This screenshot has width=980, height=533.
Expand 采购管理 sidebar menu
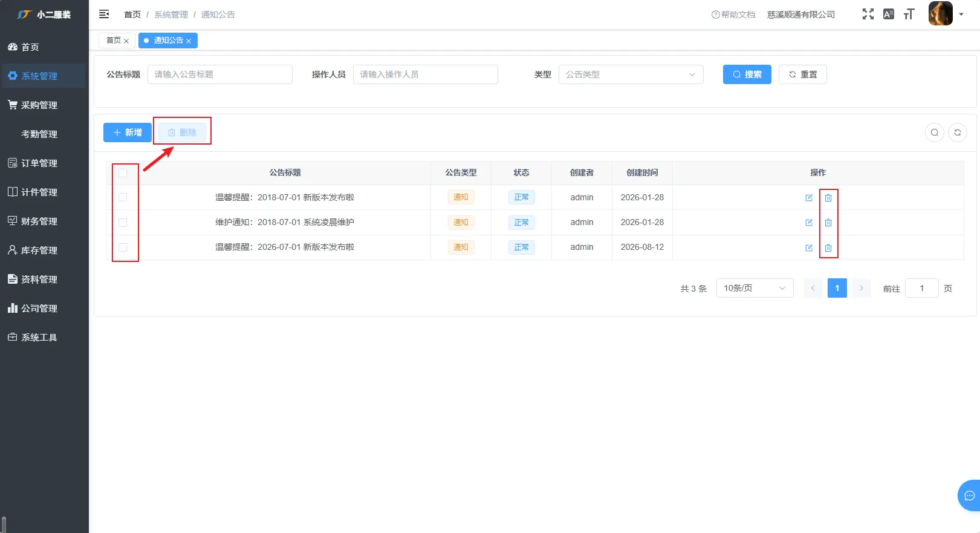click(x=44, y=105)
